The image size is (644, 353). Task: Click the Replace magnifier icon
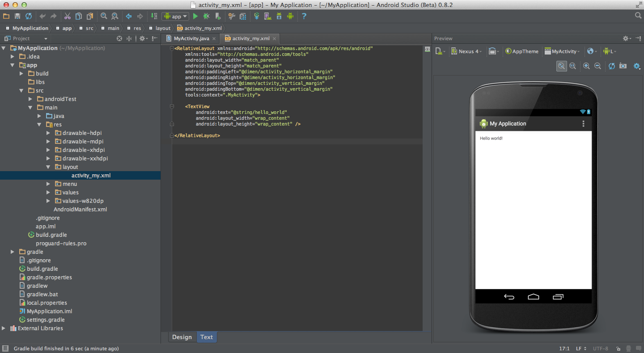tap(115, 16)
